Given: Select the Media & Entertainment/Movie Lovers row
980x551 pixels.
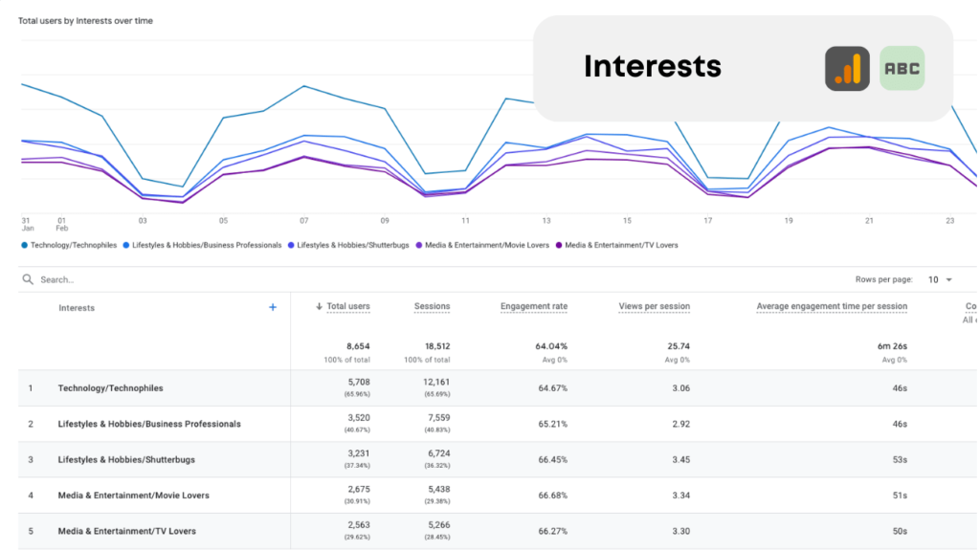Looking at the screenshot, I should [x=133, y=496].
